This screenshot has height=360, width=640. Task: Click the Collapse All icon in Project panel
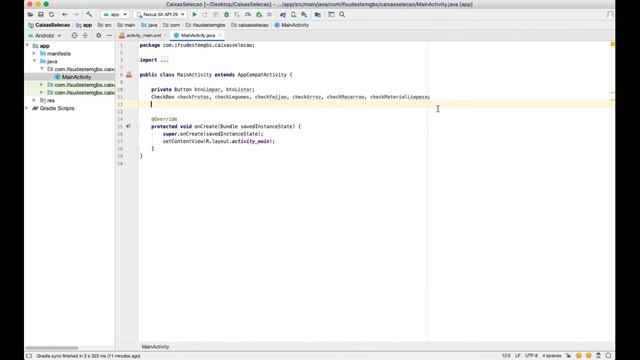(x=85, y=36)
